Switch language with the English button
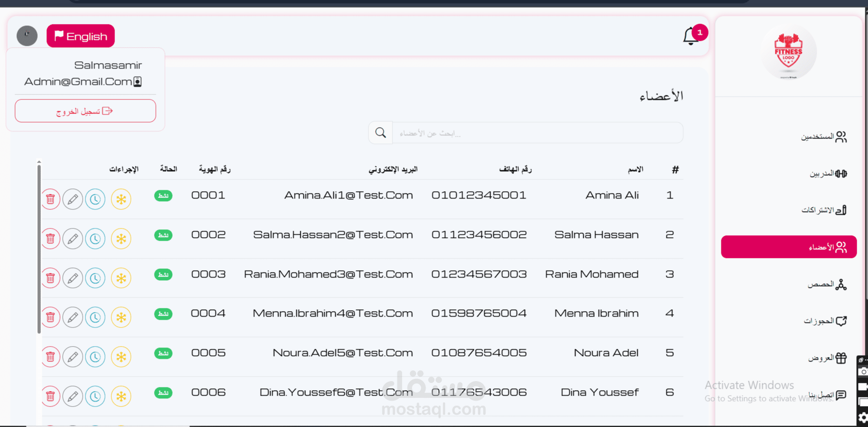The height and width of the screenshot is (427, 868). click(80, 36)
